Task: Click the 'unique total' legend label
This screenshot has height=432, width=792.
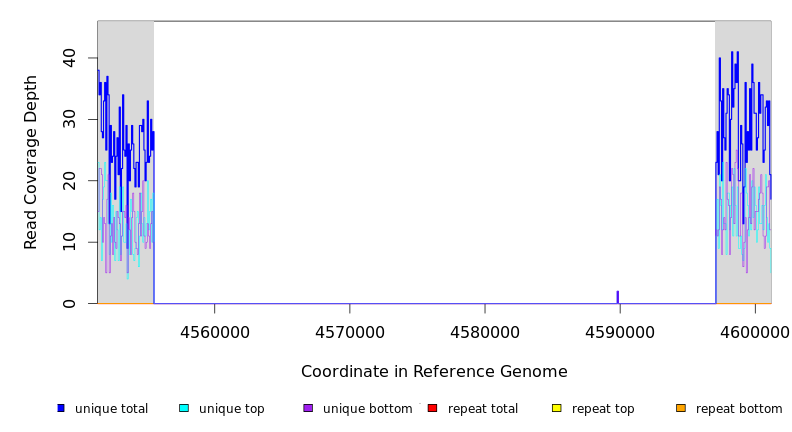Action: click(x=111, y=409)
